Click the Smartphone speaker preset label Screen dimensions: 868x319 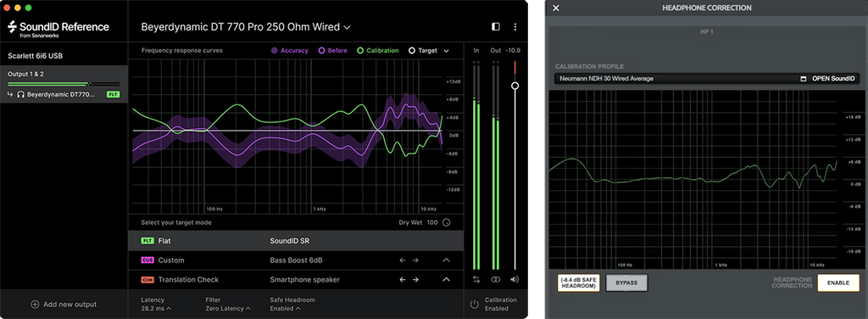point(304,280)
